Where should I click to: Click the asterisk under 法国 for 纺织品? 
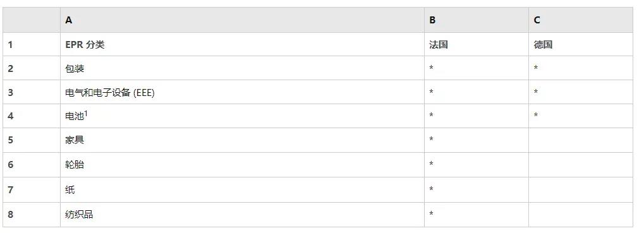coord(431,213)
